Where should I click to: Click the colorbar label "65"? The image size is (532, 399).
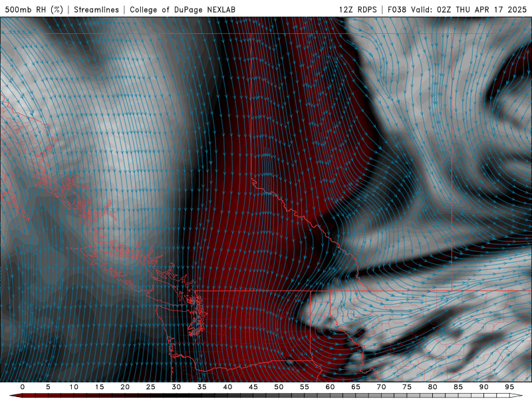(x=355, y=387)
